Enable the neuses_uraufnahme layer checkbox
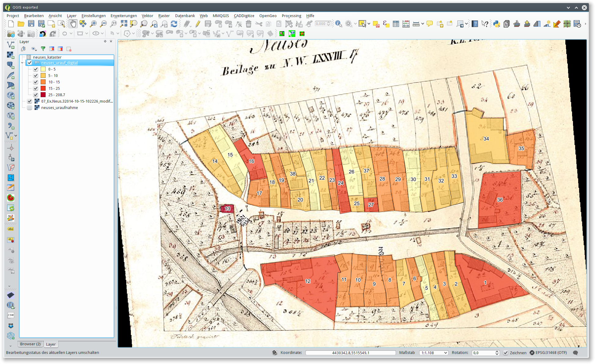The height and width of the screenshot is (364, 595). coord(30,107)
